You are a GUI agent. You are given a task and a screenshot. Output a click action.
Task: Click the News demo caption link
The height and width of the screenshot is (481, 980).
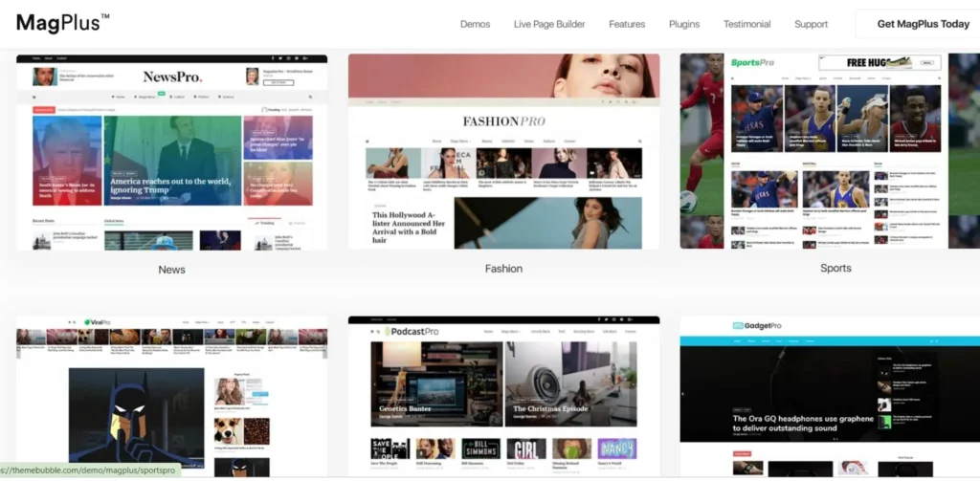172,270
